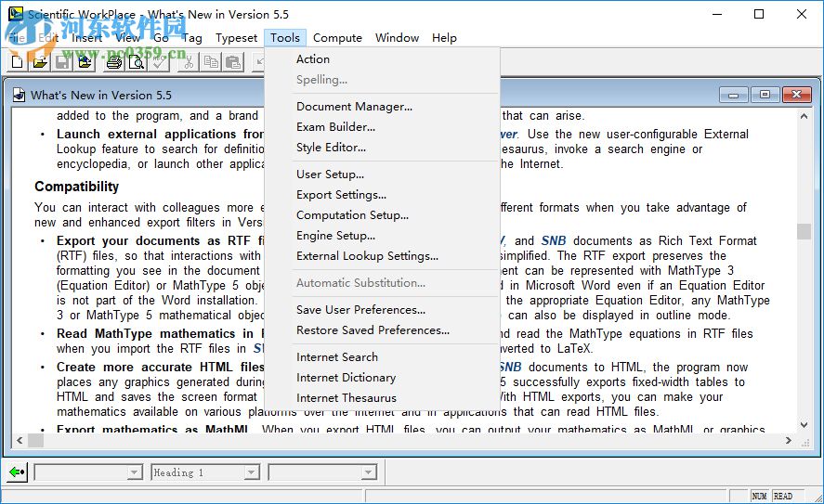Open the Go menu
824x504 pixels.
click(161, 38)
